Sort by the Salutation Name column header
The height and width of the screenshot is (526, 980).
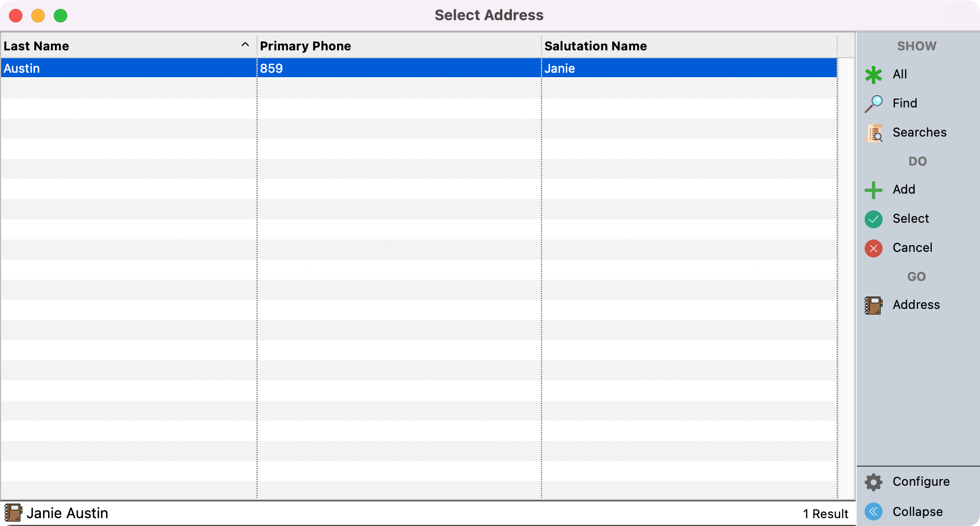595,46
